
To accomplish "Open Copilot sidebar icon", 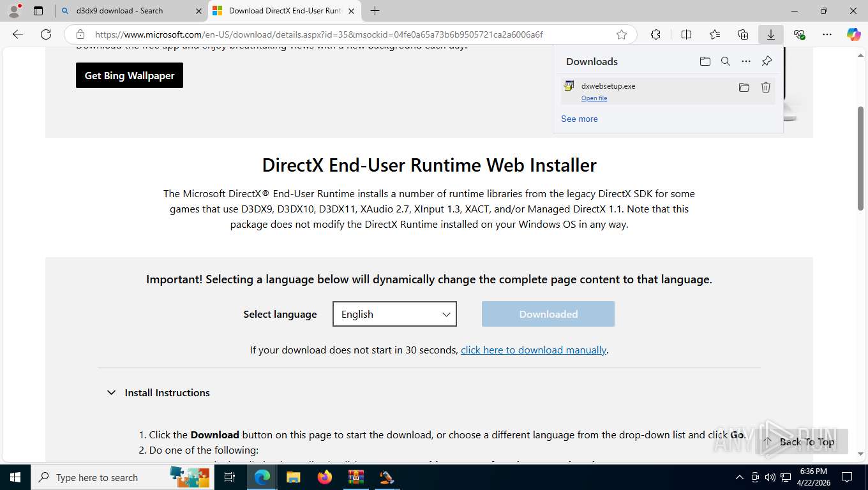I will [854, 34].
